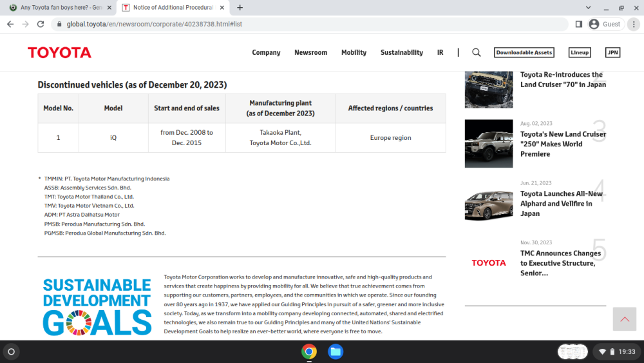
Task: Click the scroll-to-top arrow button
Action: [x=625, y=319]
